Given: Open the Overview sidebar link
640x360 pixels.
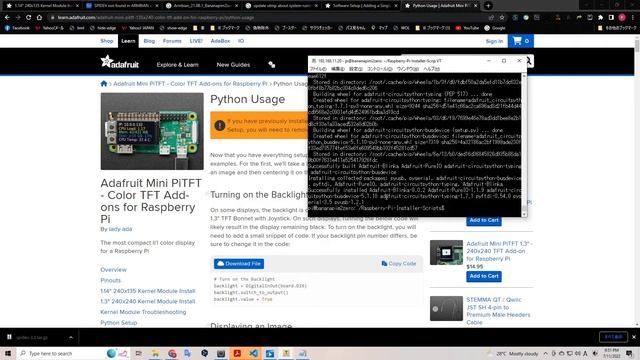Looking at the screenshot, I should tap(113, 270).
